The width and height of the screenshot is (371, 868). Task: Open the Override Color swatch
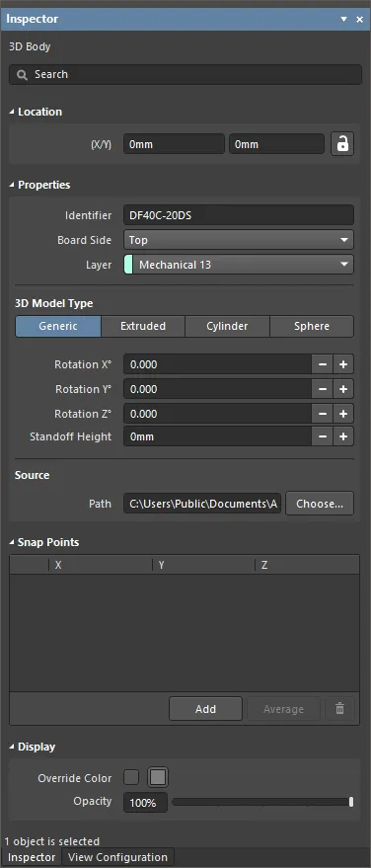[x=158, y=778]
